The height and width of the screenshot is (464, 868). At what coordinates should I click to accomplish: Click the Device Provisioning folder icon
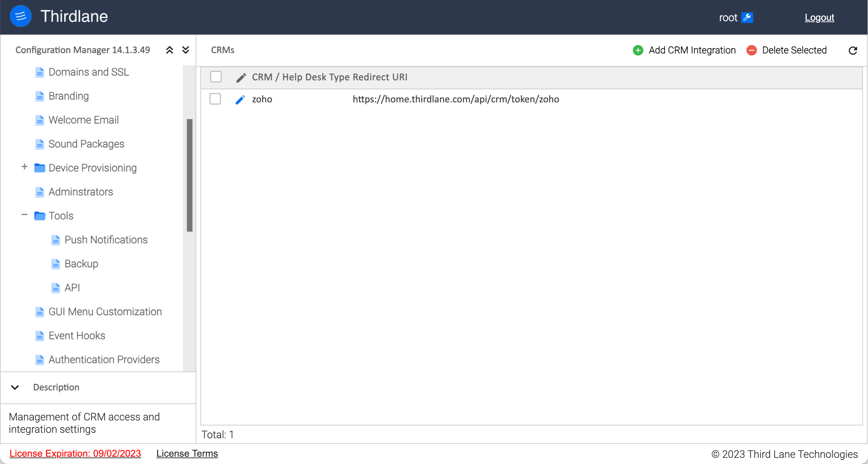click(x=40, y=168)
